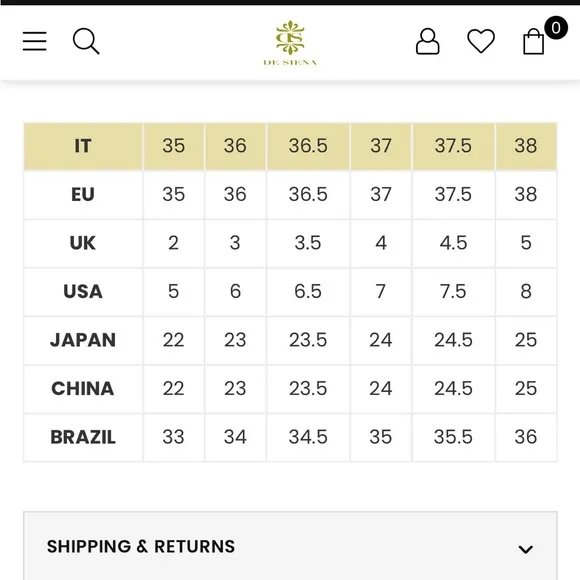Go to the De Siena logo homepage
Screen dimensions: 580x580
coord(290,43)
